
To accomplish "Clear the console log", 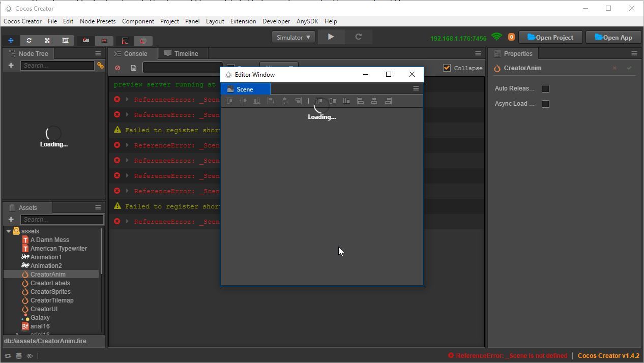I will [118, 68].
